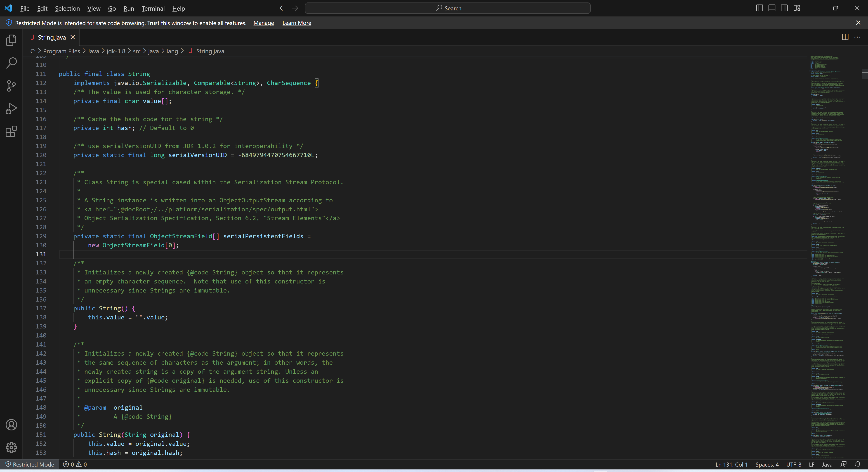
Task: Click the VS Code logo icon
Action: pyautogui.click(x=9, y=8)
